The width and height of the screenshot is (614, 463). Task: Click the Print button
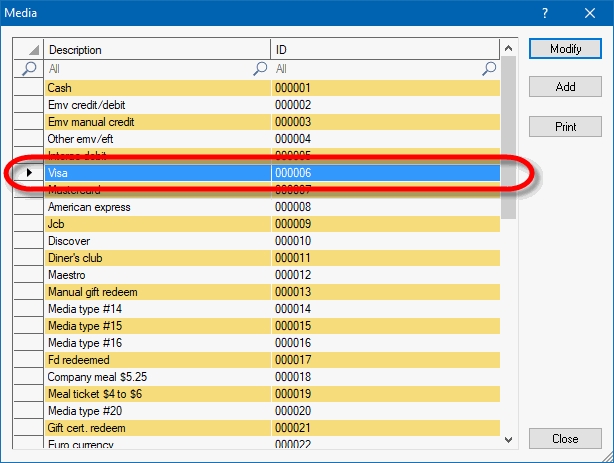coord(566,127)
